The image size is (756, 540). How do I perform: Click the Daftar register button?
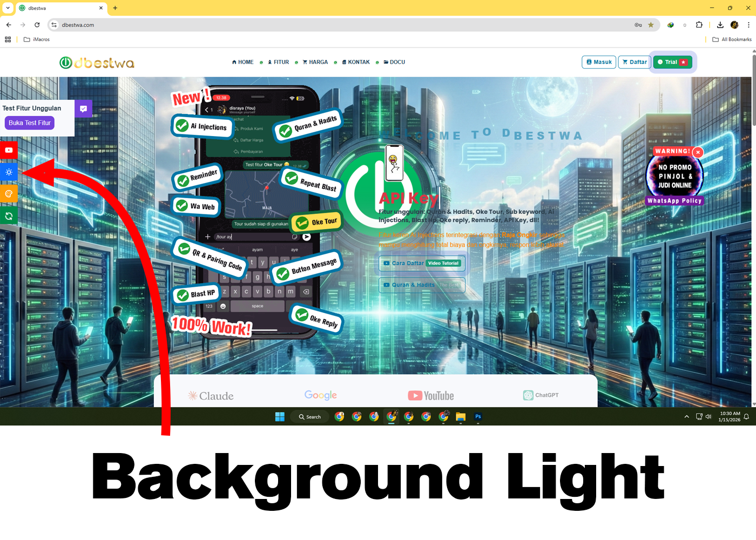click(634, 62)
